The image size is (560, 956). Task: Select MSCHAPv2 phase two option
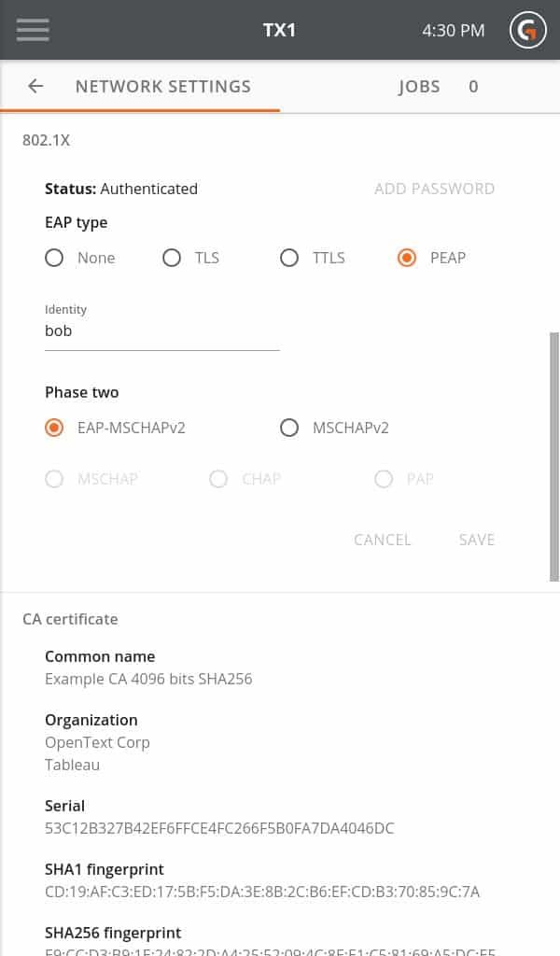(289, 428)
